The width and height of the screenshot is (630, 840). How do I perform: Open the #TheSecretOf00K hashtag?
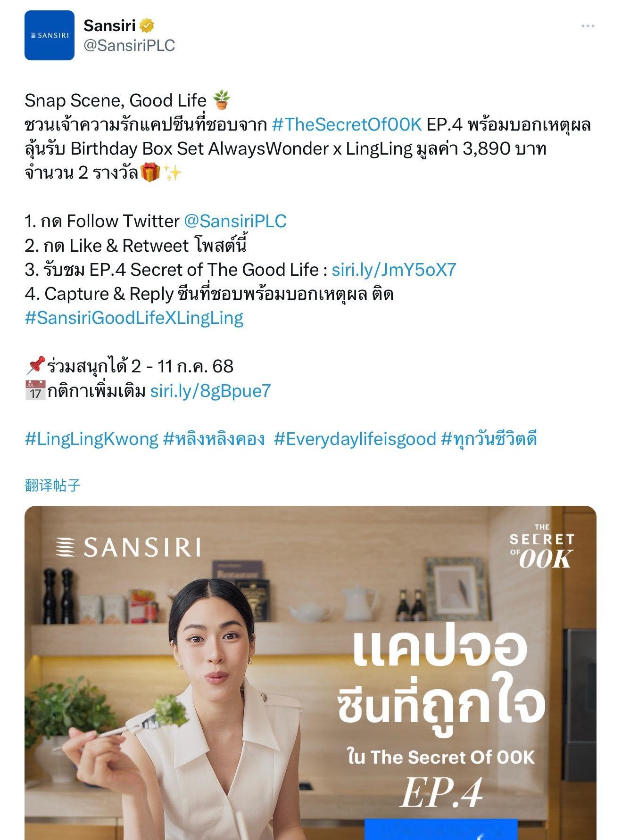click(x=347, y=124)
